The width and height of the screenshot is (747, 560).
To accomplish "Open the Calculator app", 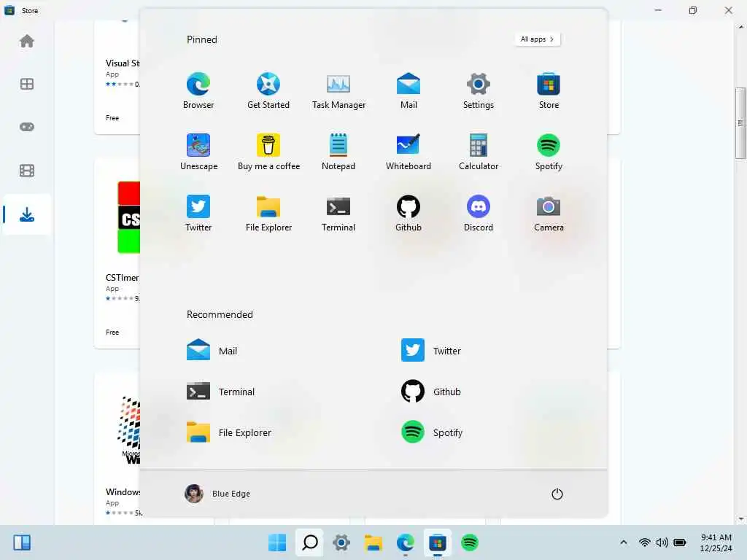I will [479, 152].
